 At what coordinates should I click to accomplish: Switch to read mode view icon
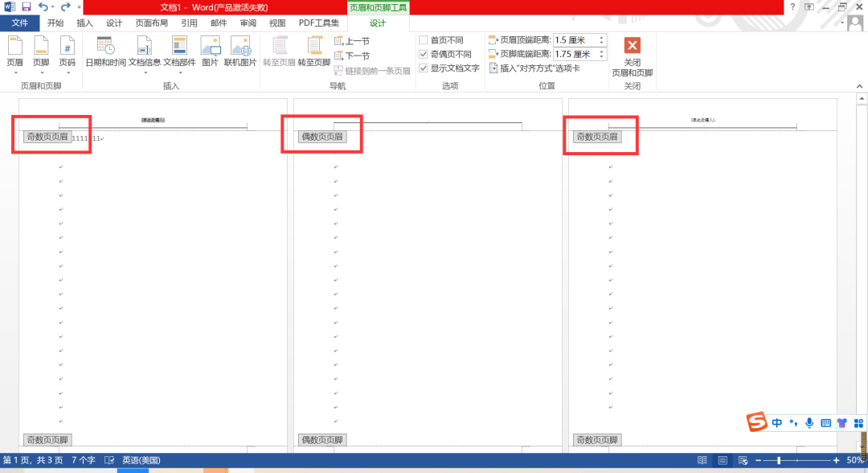click(x=702, y=460)
